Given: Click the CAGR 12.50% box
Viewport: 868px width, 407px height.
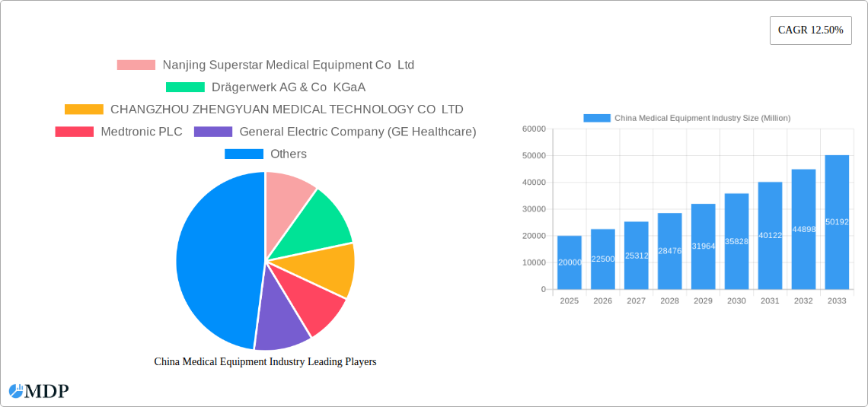Looking at the screenshot, I should (x=810, y=30).
